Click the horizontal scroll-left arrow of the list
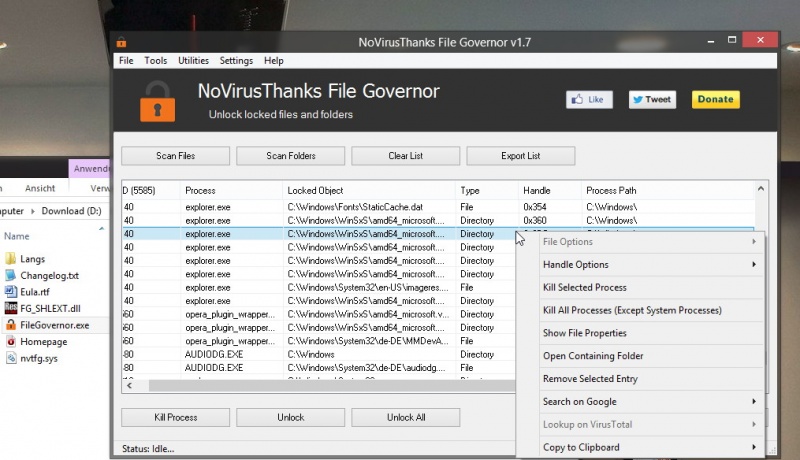Viewport: 800px width, 460px height. (130, 386)
